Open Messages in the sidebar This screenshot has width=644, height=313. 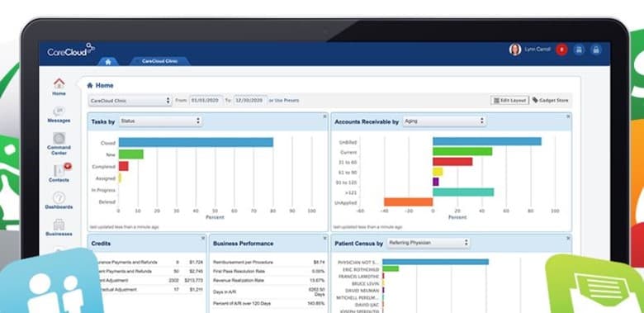[59, 115]
